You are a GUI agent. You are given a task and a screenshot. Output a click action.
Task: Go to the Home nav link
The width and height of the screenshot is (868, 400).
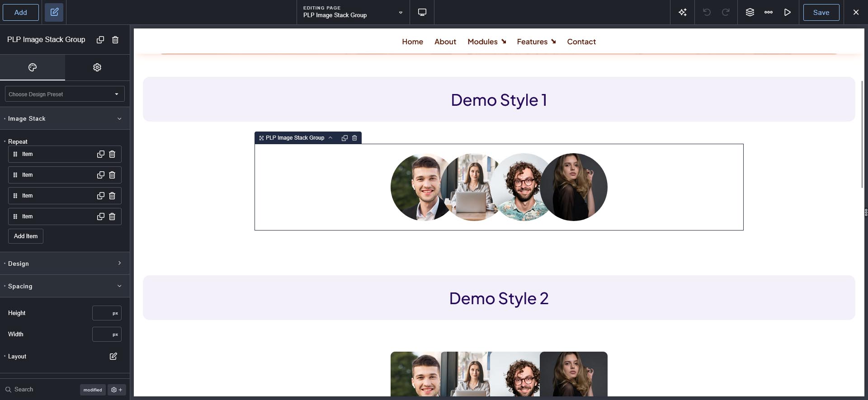click(x=412, y=42)
